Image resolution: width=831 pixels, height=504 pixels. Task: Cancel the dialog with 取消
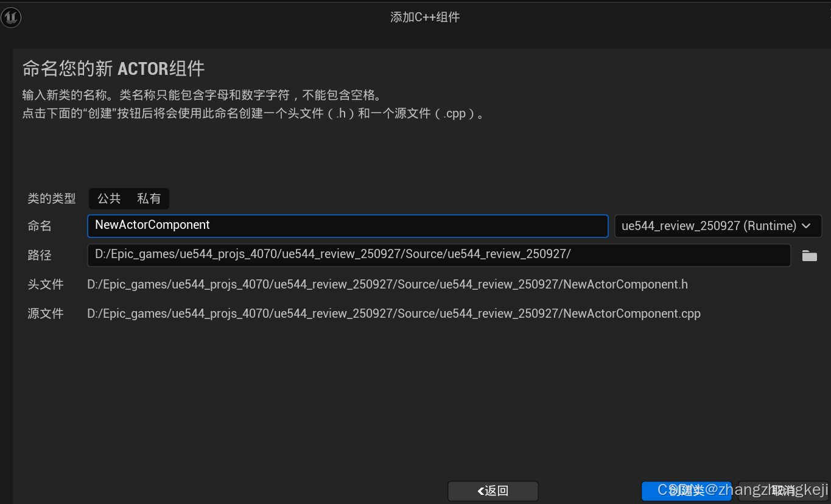(x=783, y=491)
